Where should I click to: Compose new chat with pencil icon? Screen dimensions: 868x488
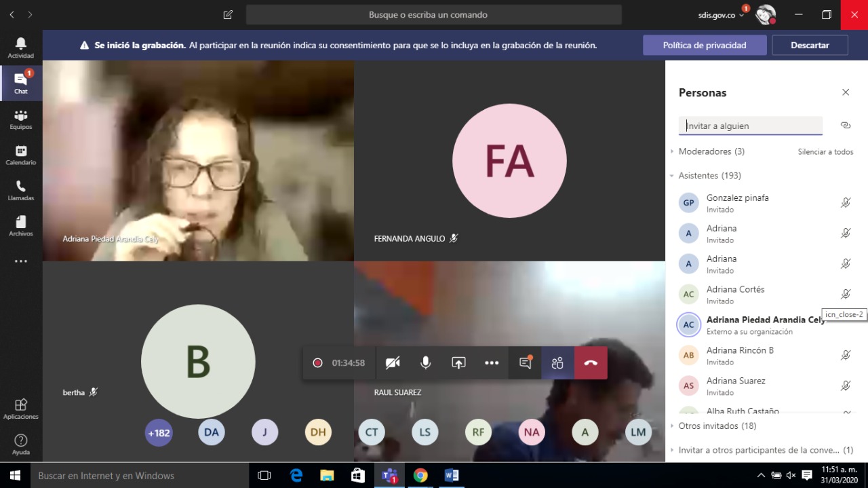[228, 14]
